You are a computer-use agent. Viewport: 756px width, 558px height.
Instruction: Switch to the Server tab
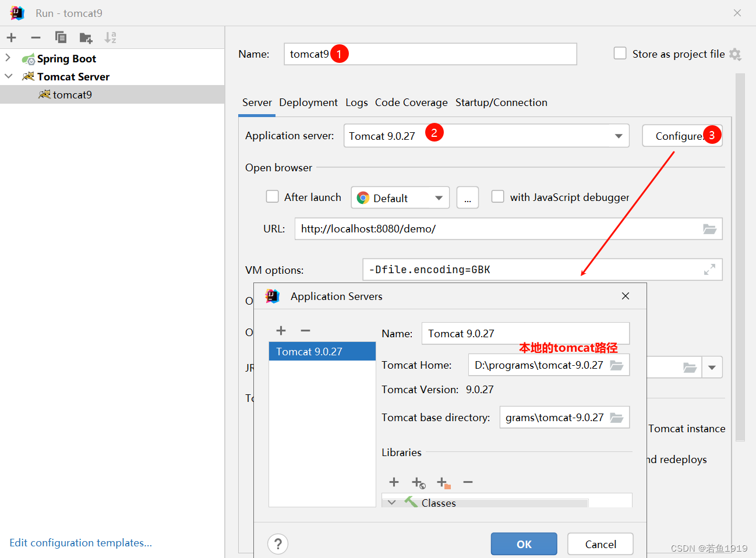tap(257, 103)
